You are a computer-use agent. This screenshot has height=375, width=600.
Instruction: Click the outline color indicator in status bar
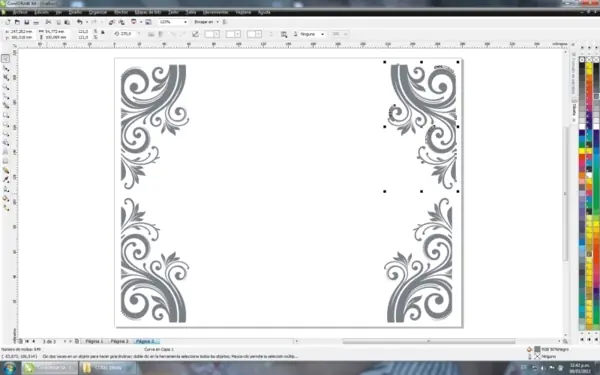click(x=537, y=356)
